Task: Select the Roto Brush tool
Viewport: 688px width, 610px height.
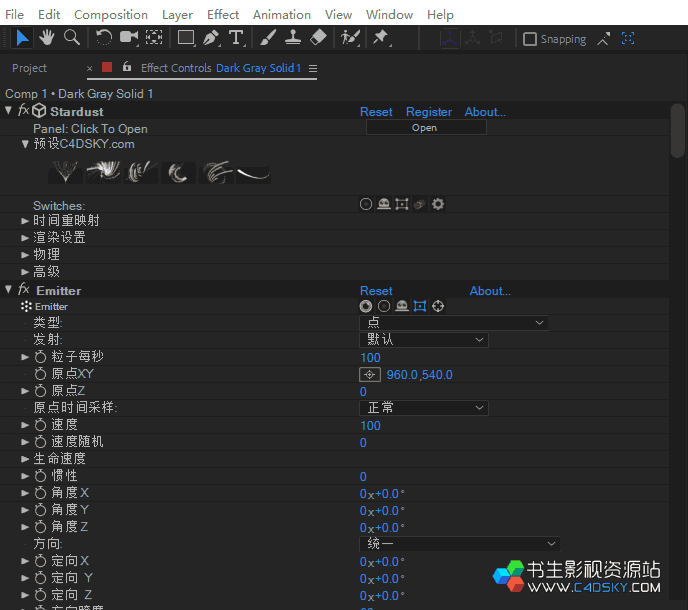Action: click(x=350, y=38)
